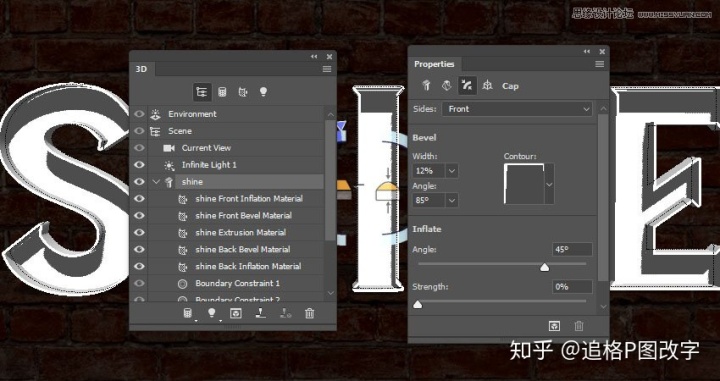Switch to the Properties tab

coord(434,64)
